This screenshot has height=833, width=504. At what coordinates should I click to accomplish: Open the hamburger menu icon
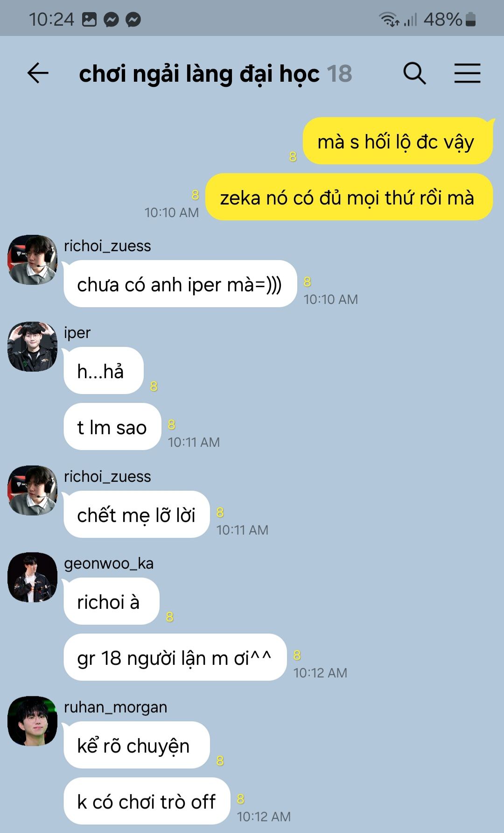click(x=467, y=73)
